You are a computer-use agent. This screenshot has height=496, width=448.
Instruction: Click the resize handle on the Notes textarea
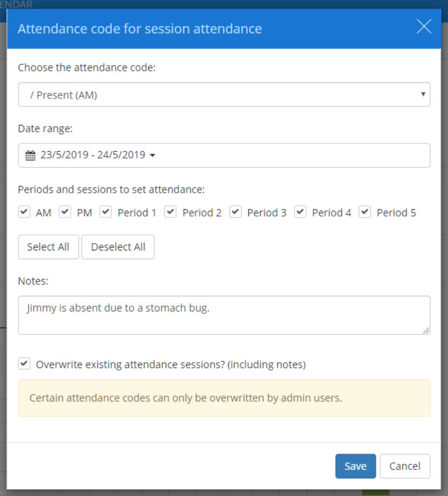(x=426, y=331)
